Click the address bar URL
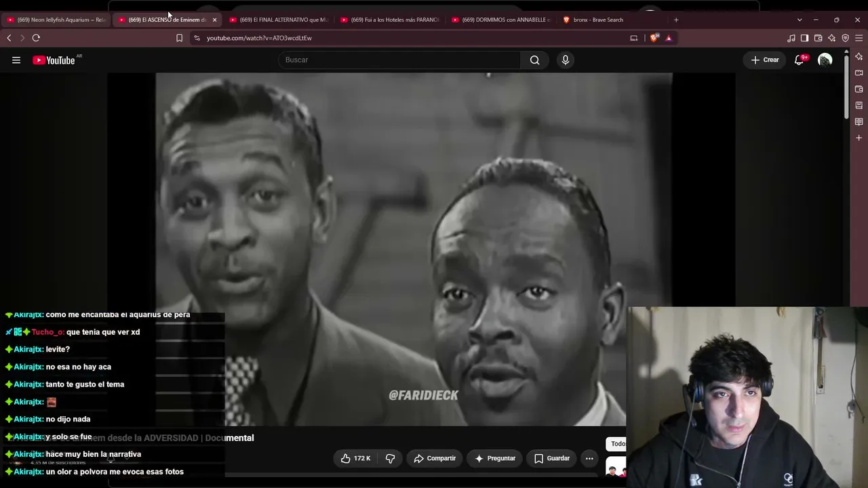This screenshot has height=488, width=868. [259, 38]
